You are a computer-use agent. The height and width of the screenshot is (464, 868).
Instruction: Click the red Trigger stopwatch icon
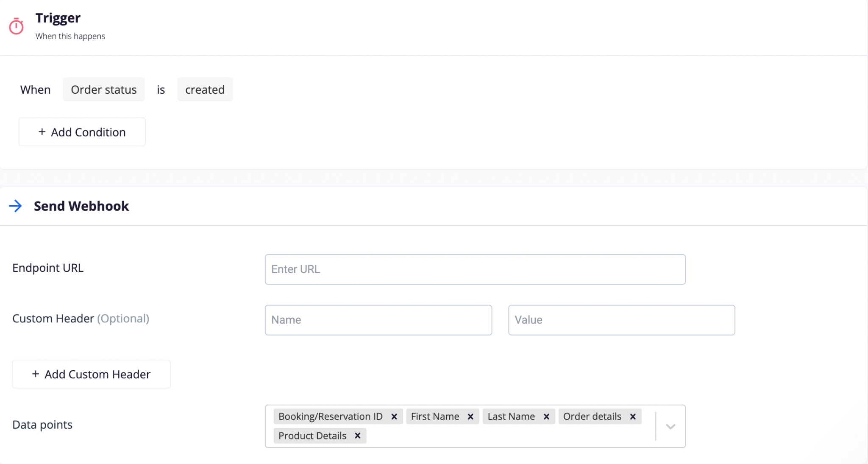point(16,26)
